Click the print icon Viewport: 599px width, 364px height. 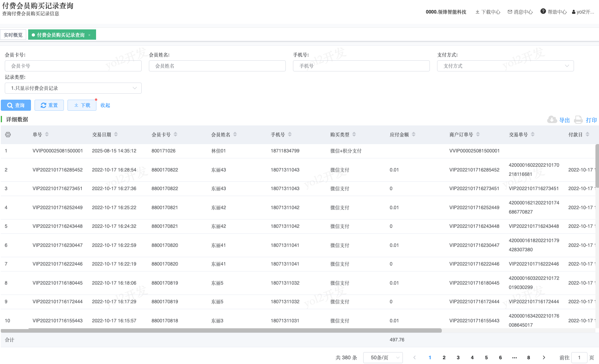point(578,120)
